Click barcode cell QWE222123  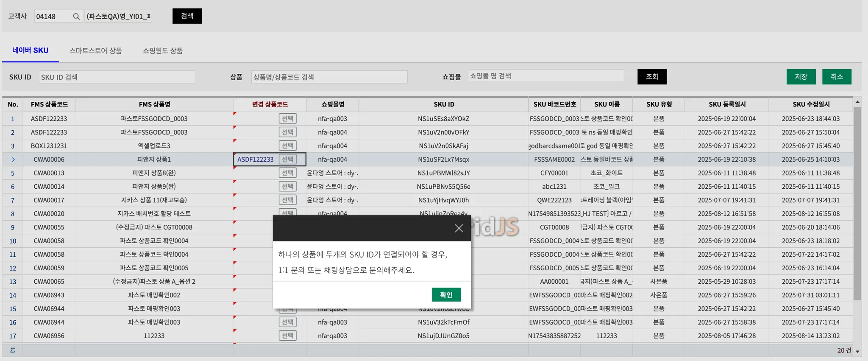pos(554,200)
